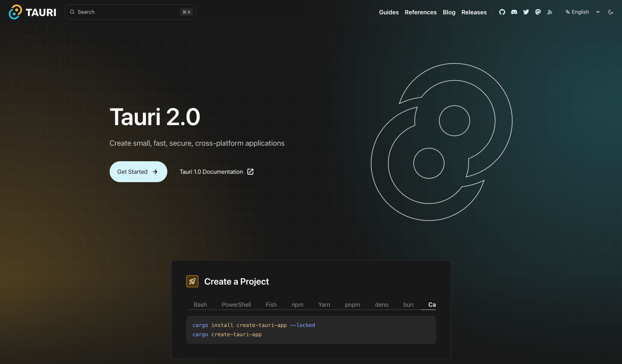
Task: Join the Discord community
Action: (514, 12)
